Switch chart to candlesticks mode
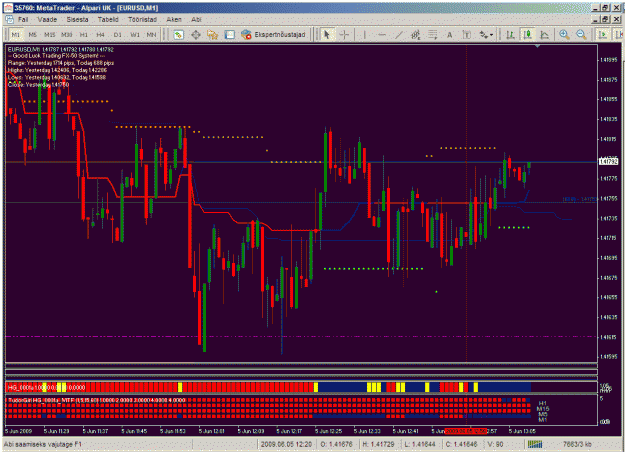The height and width of the screenshot is (452, 625). pos(527,35)
